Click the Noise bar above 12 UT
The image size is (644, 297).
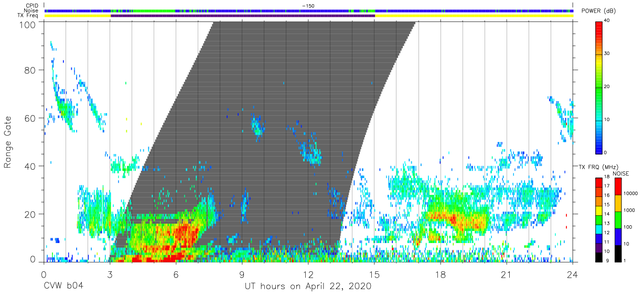click(308, 10)
